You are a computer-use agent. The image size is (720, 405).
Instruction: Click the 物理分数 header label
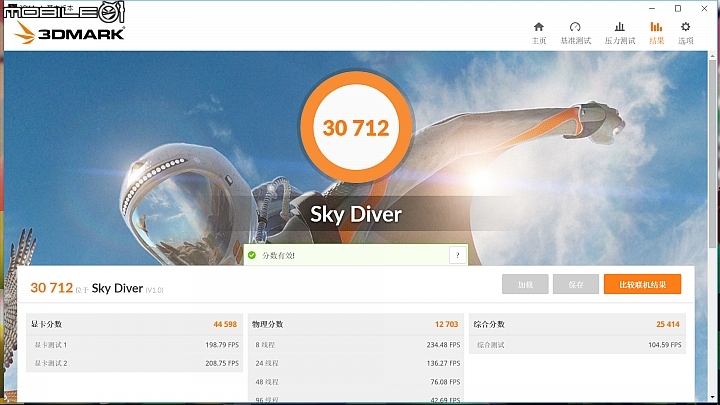(268, 324)
